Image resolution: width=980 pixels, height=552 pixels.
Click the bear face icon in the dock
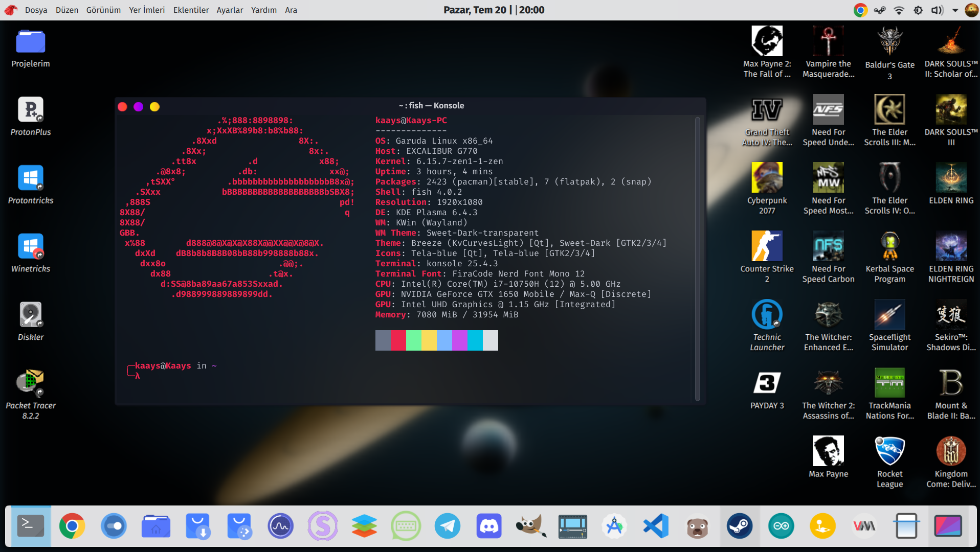(698, 526)
